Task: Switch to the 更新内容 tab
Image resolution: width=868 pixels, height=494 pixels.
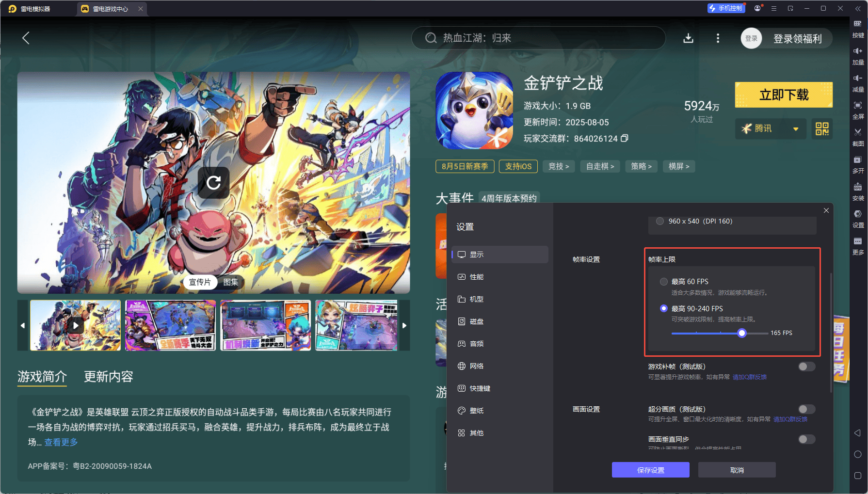Action: (108, 377)
